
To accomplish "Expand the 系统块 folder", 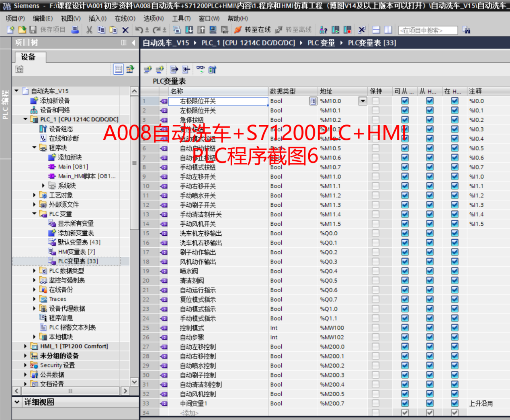I will coord(43,186).
